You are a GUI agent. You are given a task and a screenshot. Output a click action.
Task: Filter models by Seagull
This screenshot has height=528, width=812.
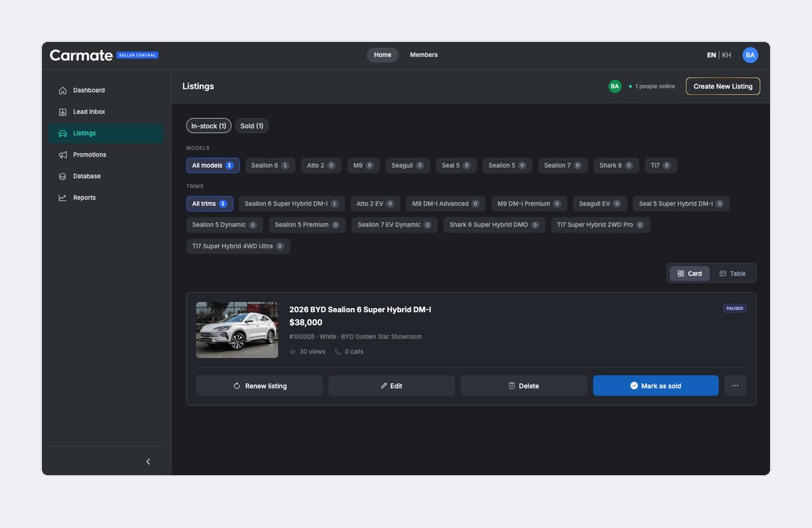point(407,165)
